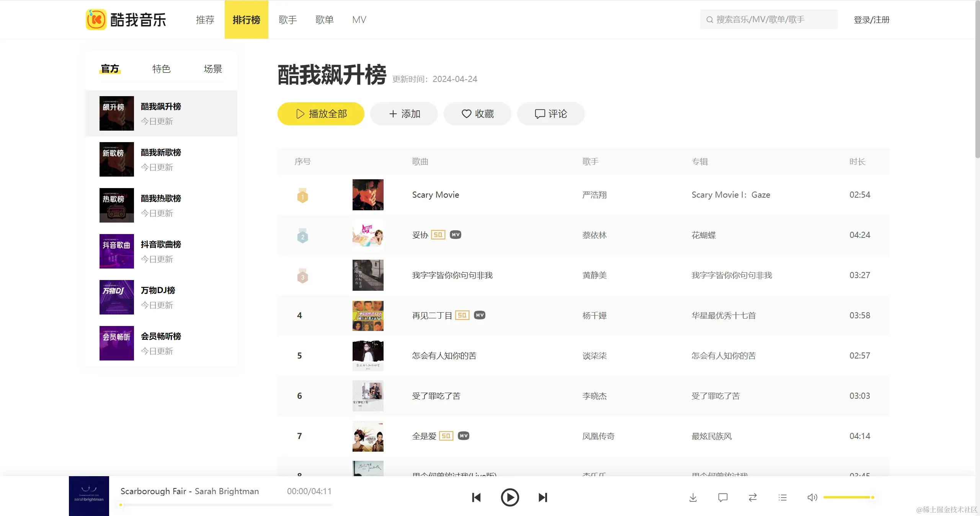Click the SQ badge next to 全是爱
Image resolution: width=980 pixels, height=516 pixels.
tap(446, 436)
